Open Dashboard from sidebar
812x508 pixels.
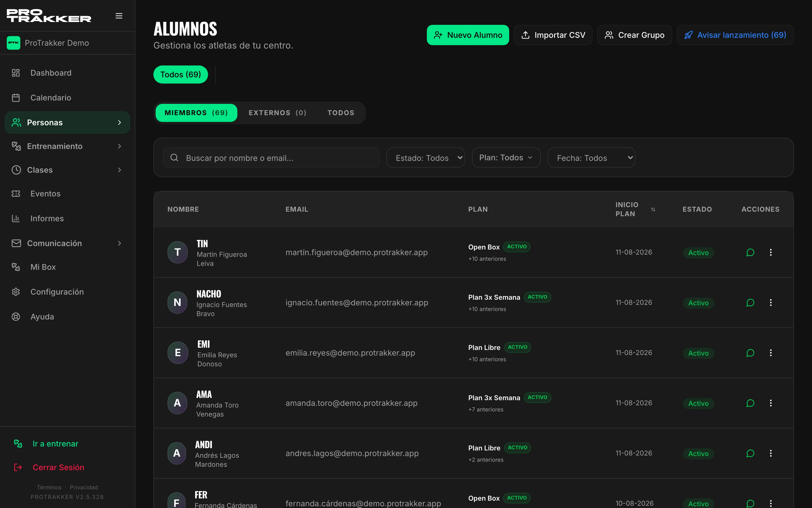[67, 73]
